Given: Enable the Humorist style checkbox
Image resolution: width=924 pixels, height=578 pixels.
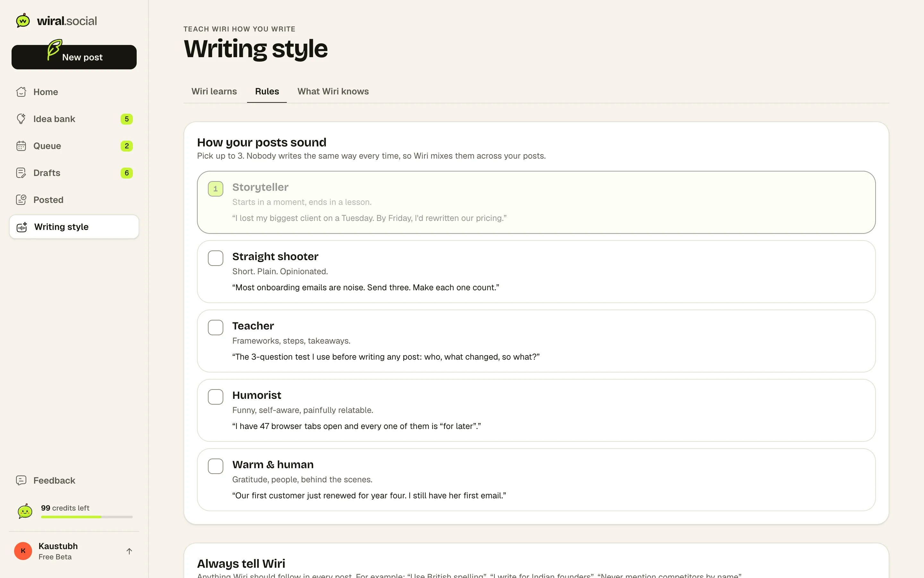Looking at the screenshot, I should pos(216,397).
